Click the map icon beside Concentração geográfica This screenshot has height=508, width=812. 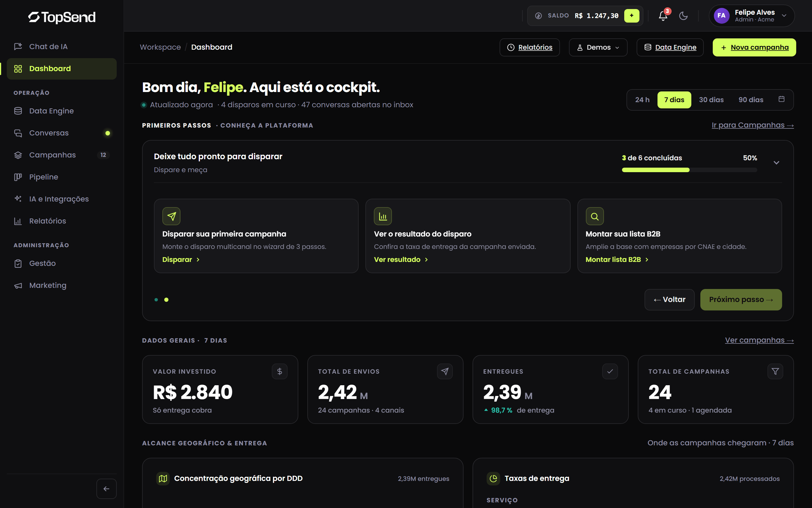click(163, 478)
